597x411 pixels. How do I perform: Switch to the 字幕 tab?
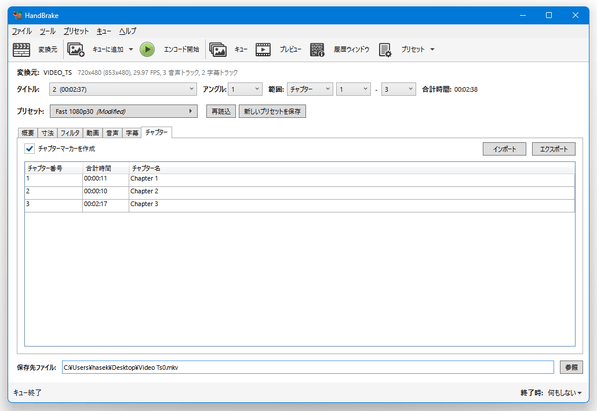point(132,133)
